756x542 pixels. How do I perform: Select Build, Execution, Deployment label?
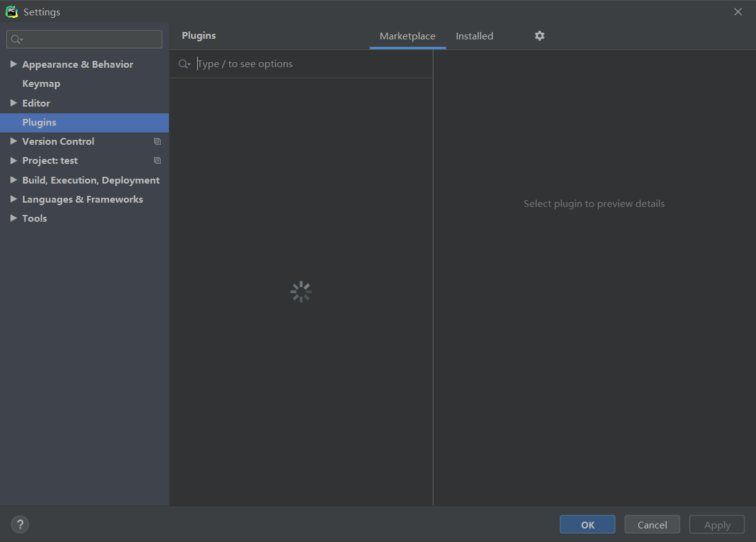pyautogui.click(x=91, y=180)
